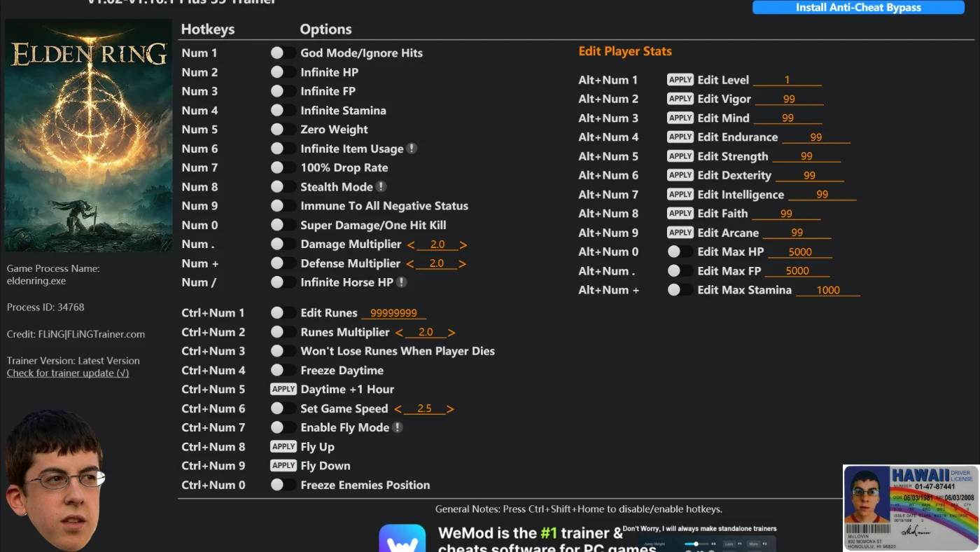This screenshot has height=552, width=980.
Task: Open the Check for trainer update link
Action: coord(68,373)
